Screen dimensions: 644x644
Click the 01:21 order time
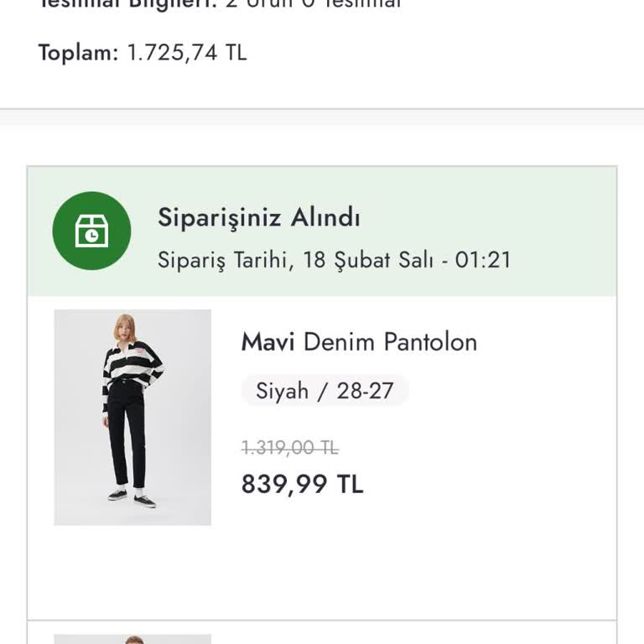tap(483, 260)
